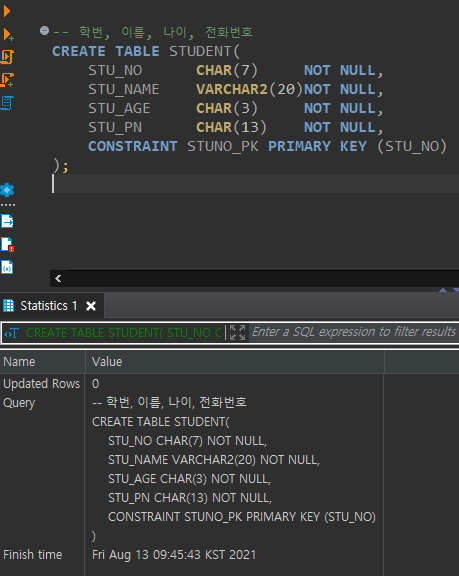
Task: Click the Name column header
Action: click(x=43, y=362)
